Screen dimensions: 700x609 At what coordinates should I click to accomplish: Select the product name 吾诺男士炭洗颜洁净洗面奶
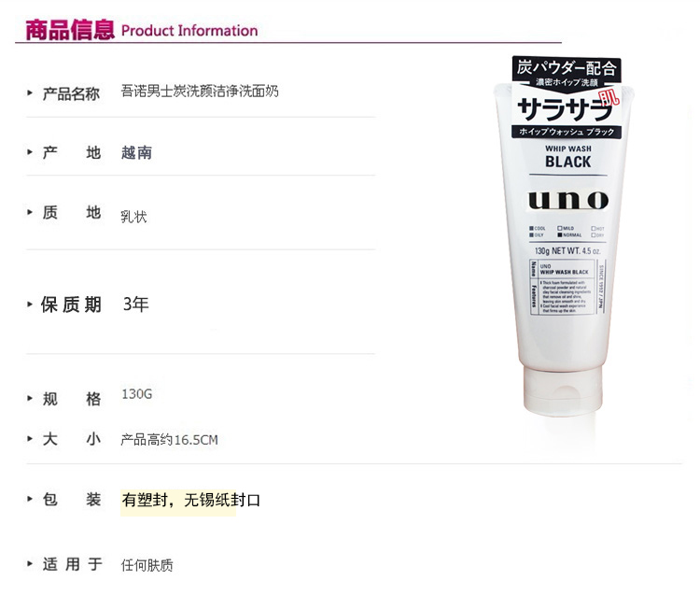coord(200,92)
